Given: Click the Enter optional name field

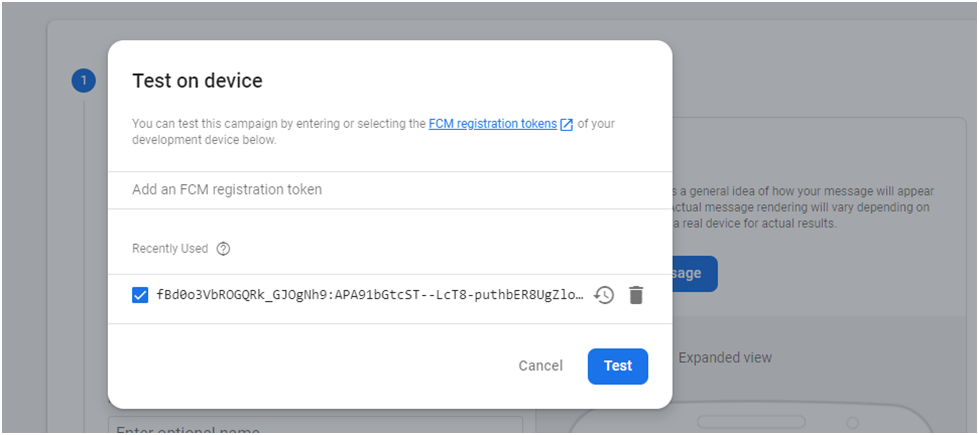Looking at the screenshot, I should 315,427.
